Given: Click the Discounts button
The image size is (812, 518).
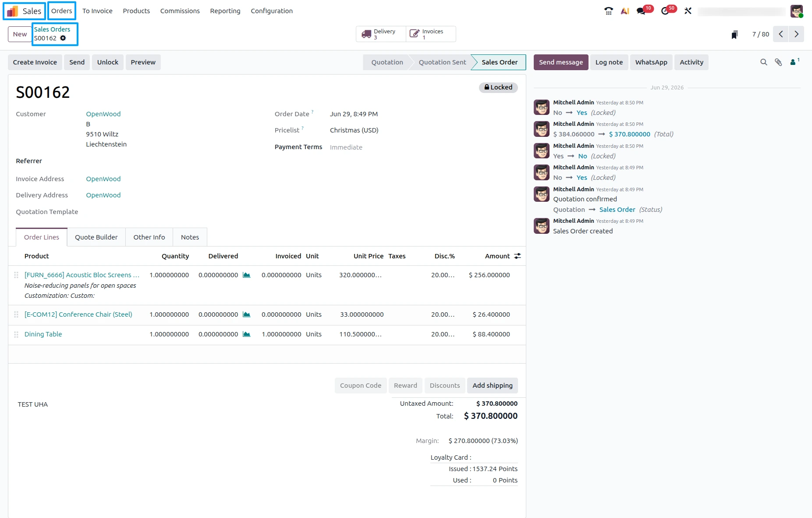Looking at the screenshot, I should point(445,386).
